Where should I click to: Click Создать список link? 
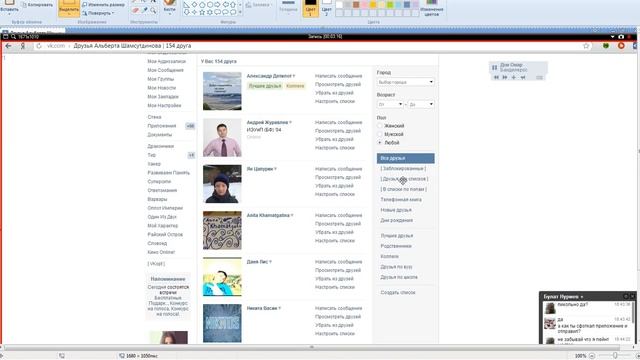click(398, 293)
